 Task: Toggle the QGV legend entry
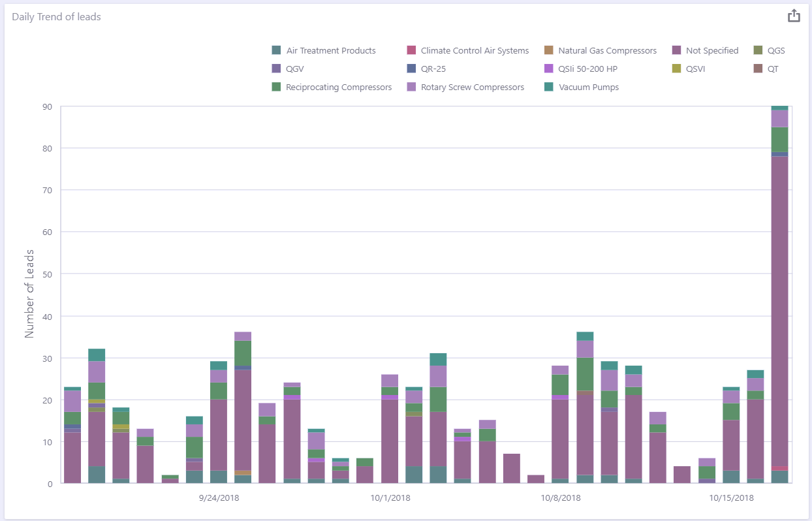pos(289,69)
